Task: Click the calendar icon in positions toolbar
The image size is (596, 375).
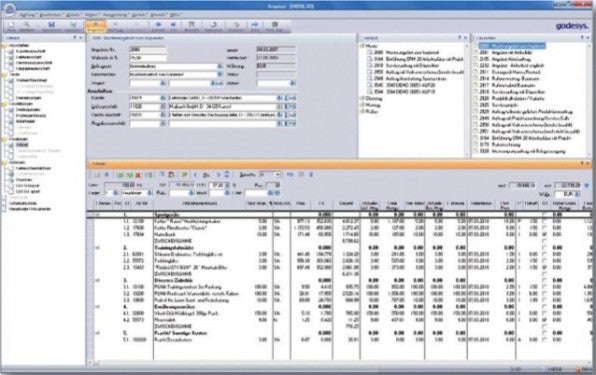Action: point(171,175)
